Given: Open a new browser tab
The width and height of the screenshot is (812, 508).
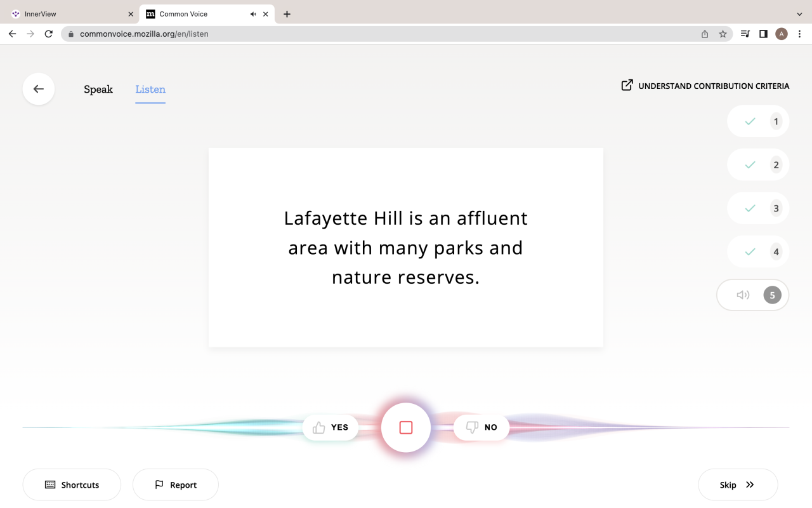Looking at the screenshot, I should tap(287, 14).
